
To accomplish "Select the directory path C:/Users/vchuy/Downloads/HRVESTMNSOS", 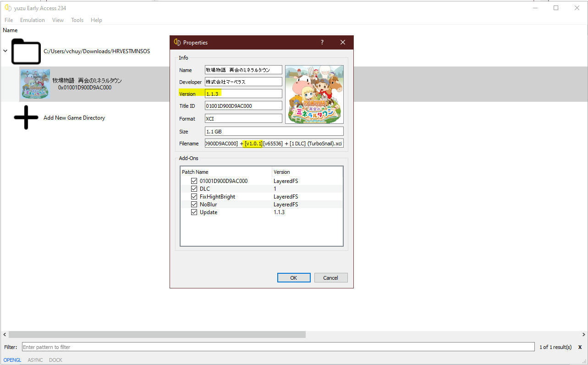I will (x=97, y=51).
